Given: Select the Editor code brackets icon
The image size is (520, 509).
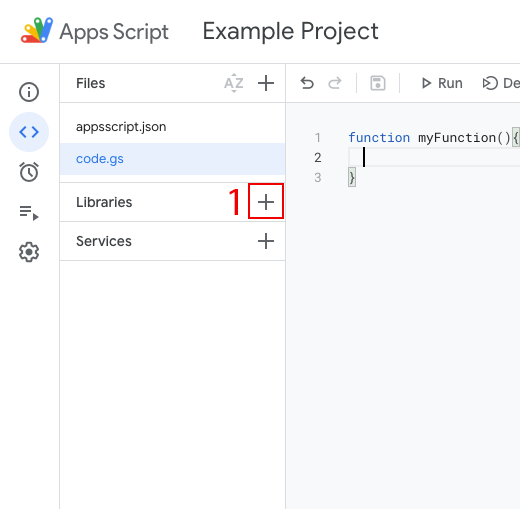Looking at the screenshot, I should [29, 132].
